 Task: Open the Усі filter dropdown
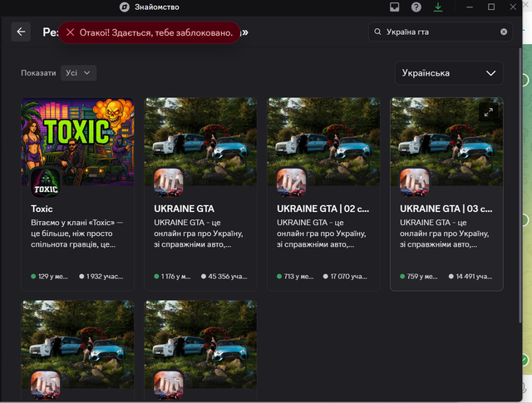78,73
